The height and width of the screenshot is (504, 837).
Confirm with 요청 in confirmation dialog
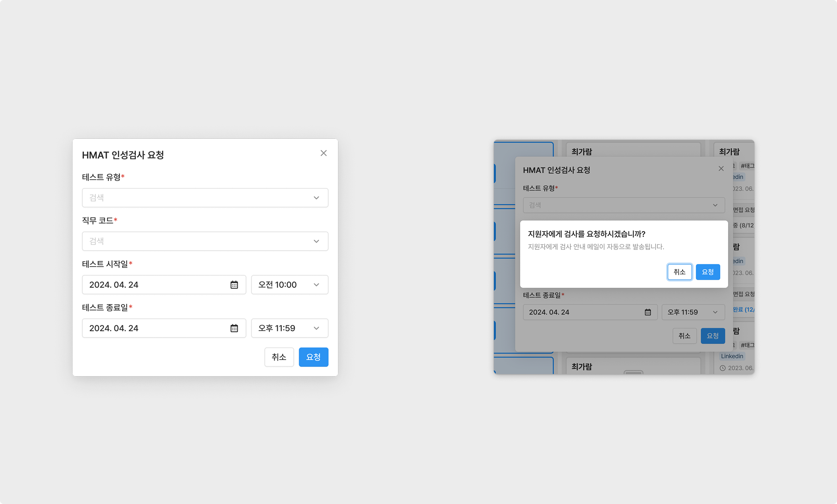click(708, 272)
